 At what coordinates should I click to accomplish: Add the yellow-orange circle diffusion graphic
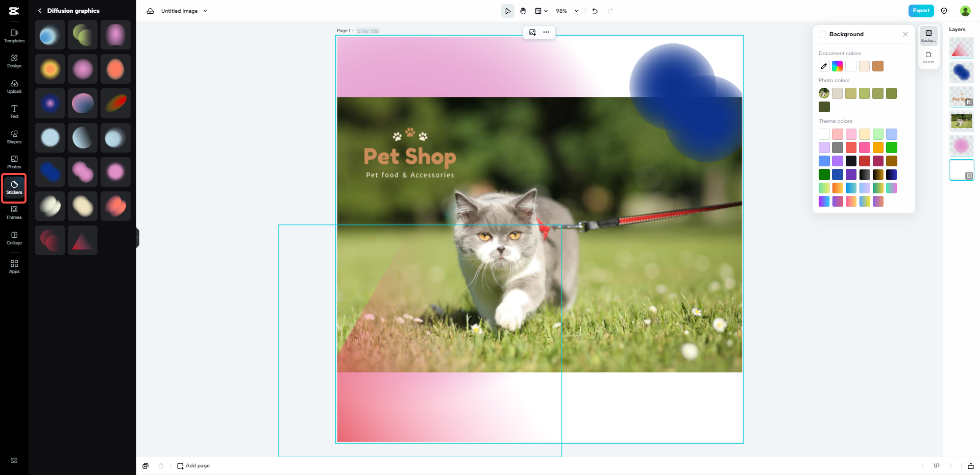pyautogui.click(x=50, y=69)
